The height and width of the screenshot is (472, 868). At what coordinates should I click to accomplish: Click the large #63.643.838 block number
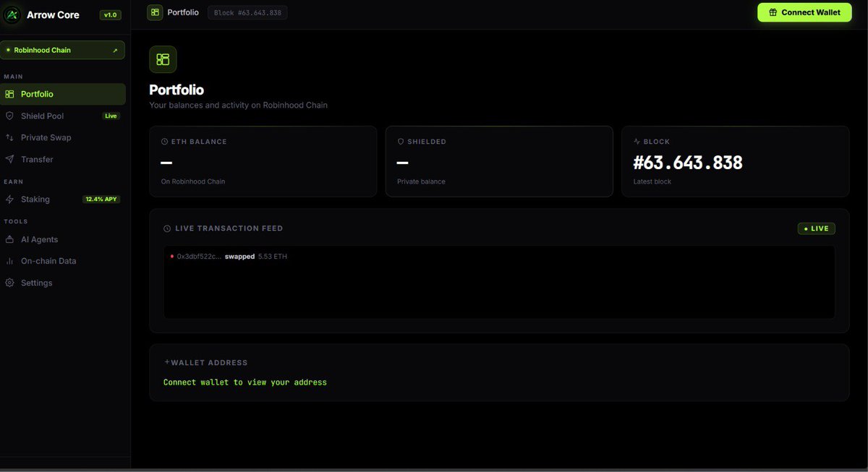[x=688, y=163]
